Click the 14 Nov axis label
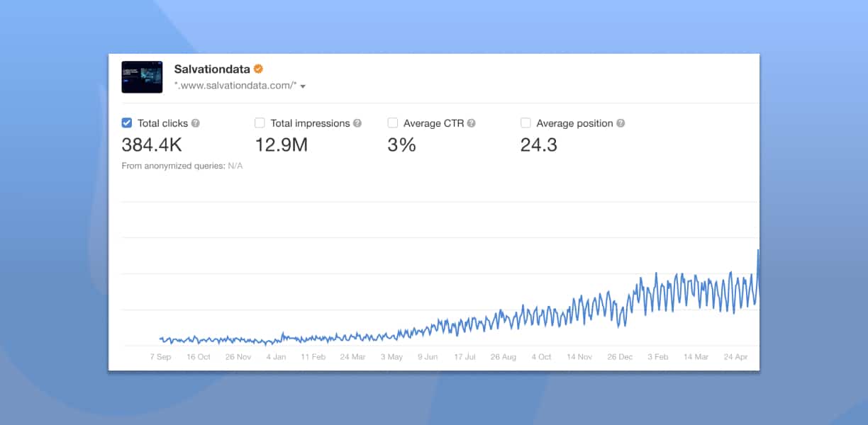This screenshot has width=868, height=425. click(x=579, y=357)
